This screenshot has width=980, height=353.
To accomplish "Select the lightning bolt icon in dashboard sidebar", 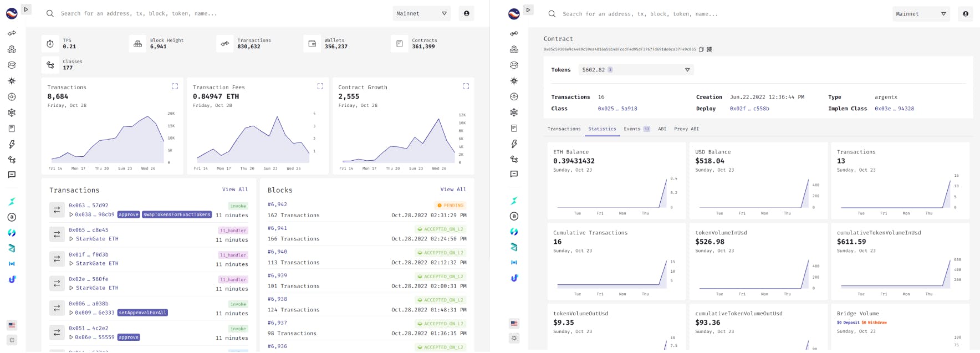I will (x=12, y=144).
